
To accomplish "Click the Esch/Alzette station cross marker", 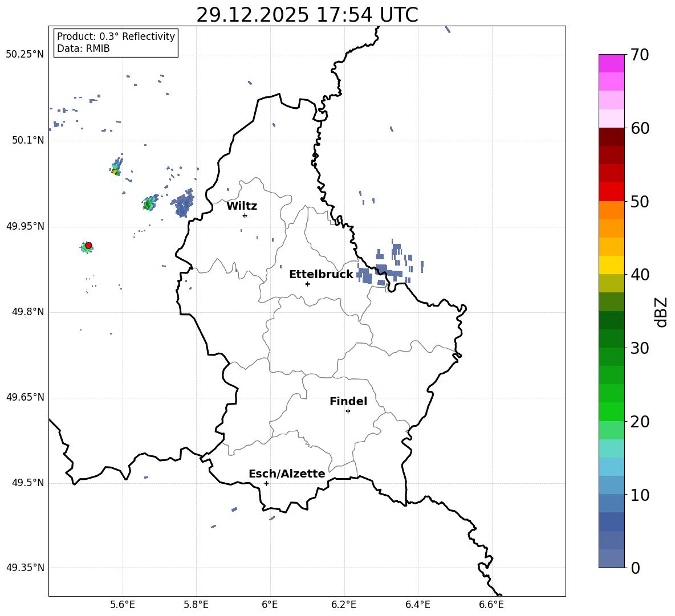I will (266, 483).
